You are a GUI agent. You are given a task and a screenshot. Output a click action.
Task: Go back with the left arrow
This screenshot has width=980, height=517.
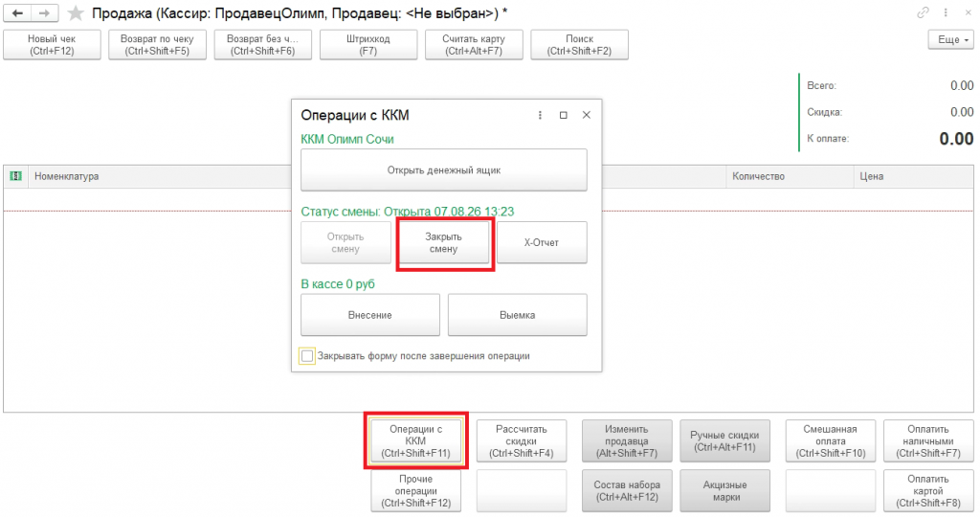point(17,13)
